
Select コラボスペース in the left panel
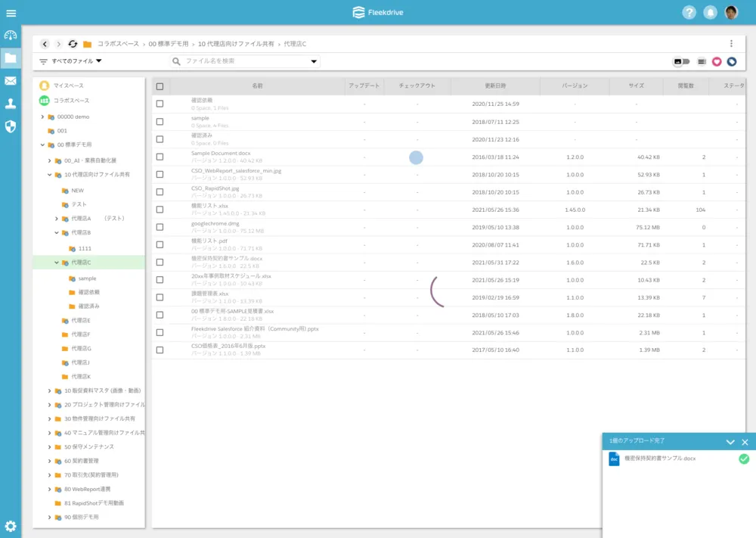[70, 101]
